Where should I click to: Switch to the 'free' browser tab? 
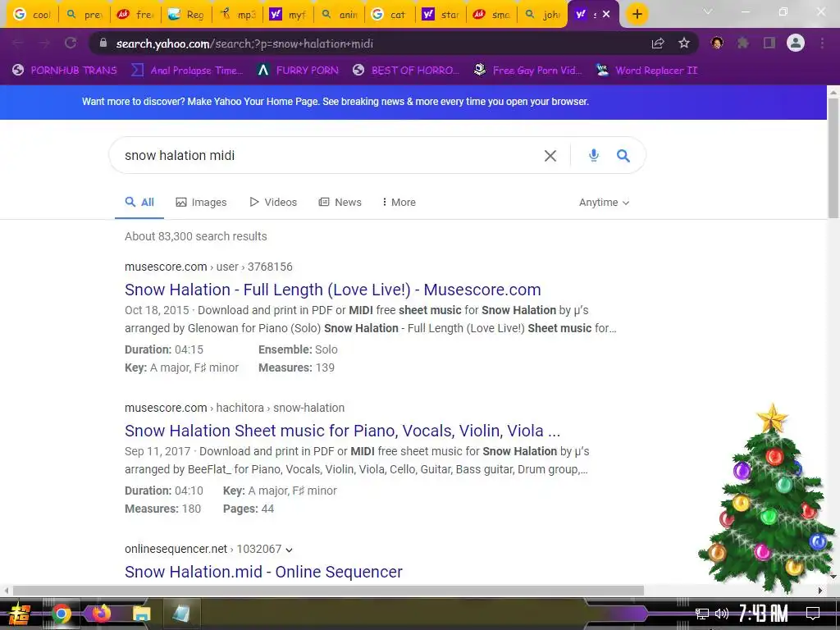coord(136,15)
